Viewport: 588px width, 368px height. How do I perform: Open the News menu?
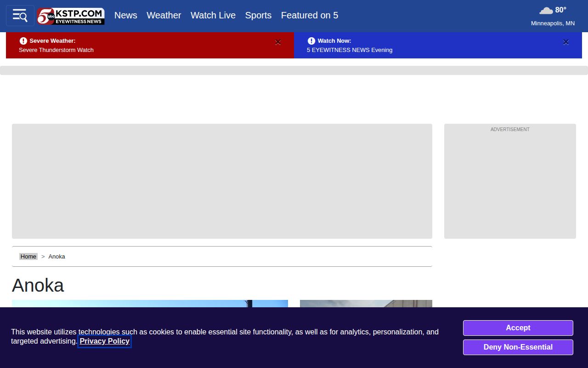pos(126,15)
